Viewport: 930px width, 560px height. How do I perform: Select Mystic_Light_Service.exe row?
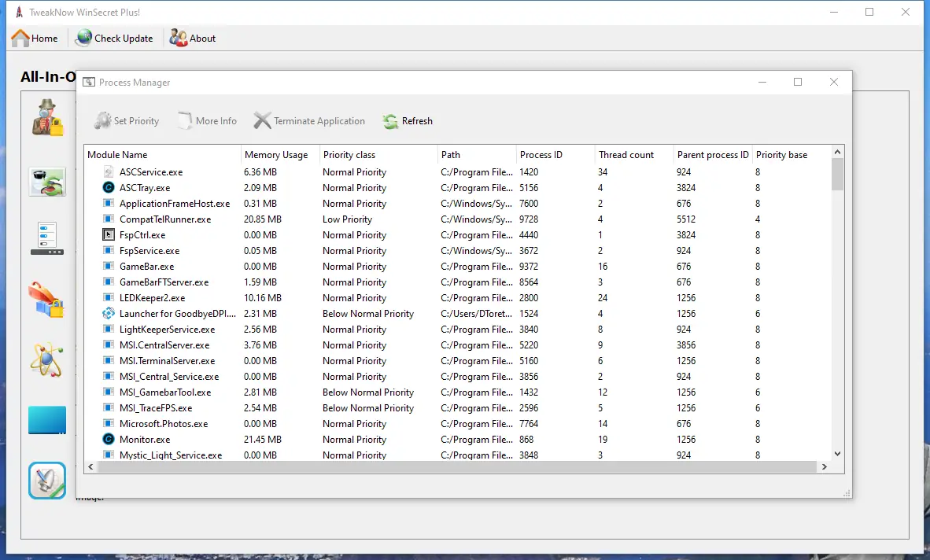click(x=457, y=455)
